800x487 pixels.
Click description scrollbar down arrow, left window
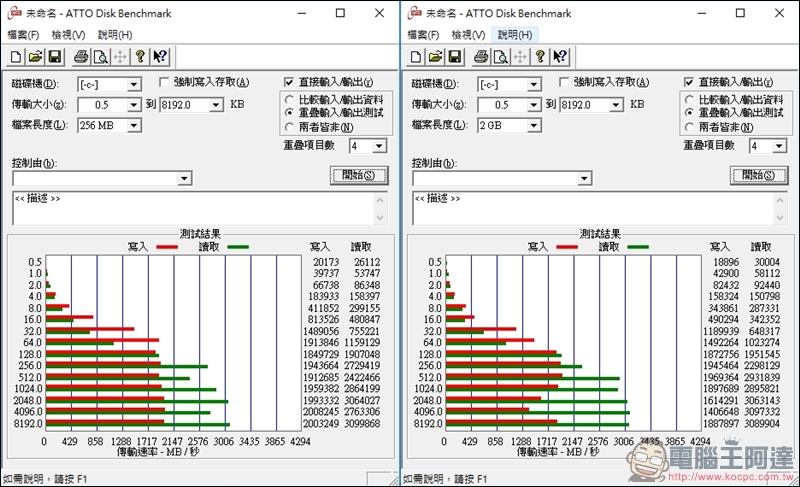point(380,218)
